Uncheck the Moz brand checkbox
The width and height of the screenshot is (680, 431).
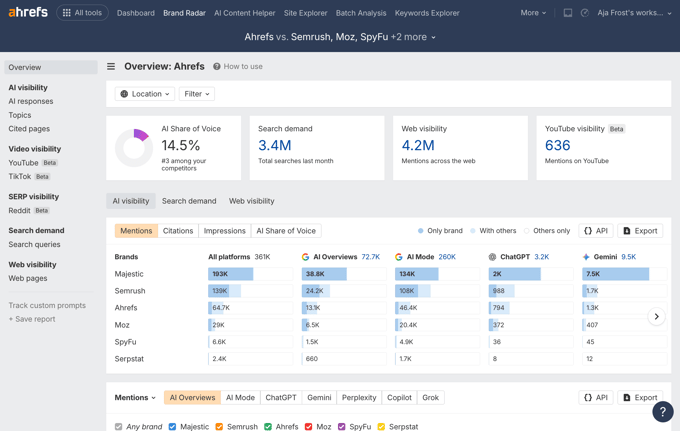coord(308,427)
